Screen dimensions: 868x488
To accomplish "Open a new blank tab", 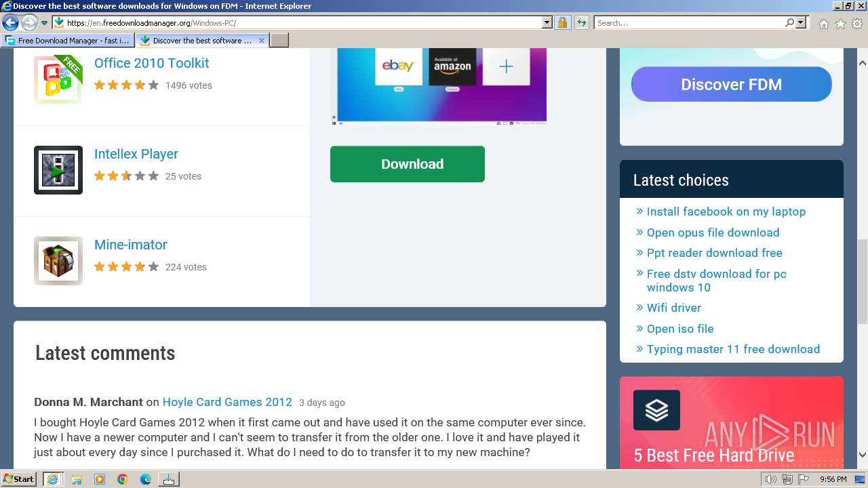I will tap(279, 41).
